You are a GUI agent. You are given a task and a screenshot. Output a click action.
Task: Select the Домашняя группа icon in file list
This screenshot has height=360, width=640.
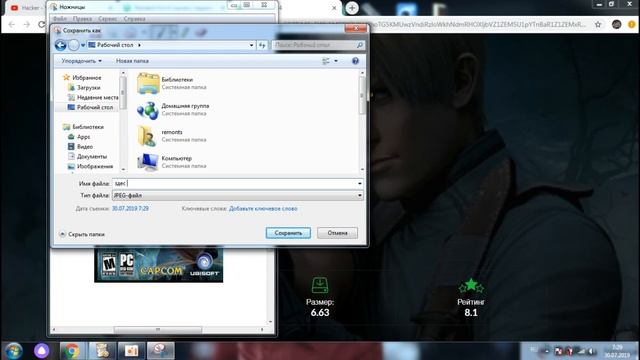148,110
